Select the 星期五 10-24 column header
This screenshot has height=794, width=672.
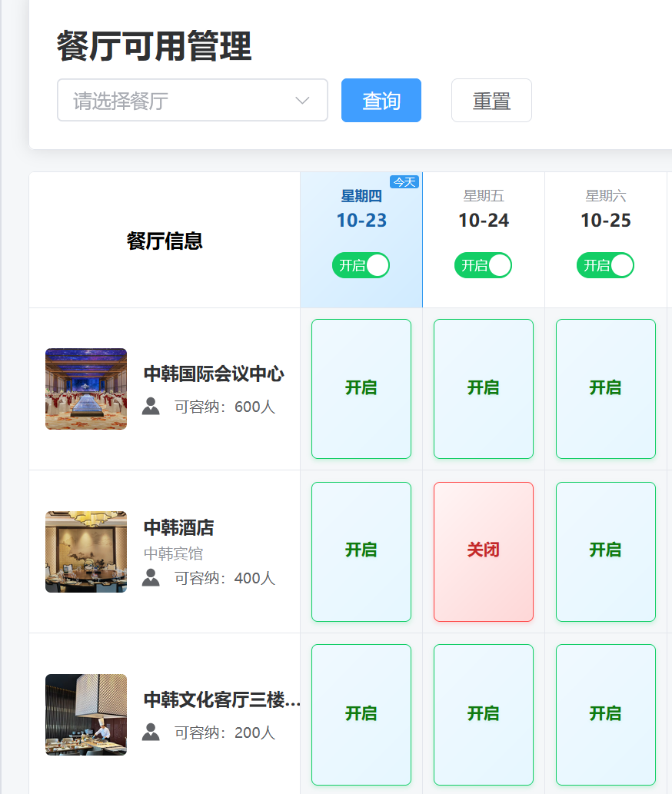click(484, 211)
